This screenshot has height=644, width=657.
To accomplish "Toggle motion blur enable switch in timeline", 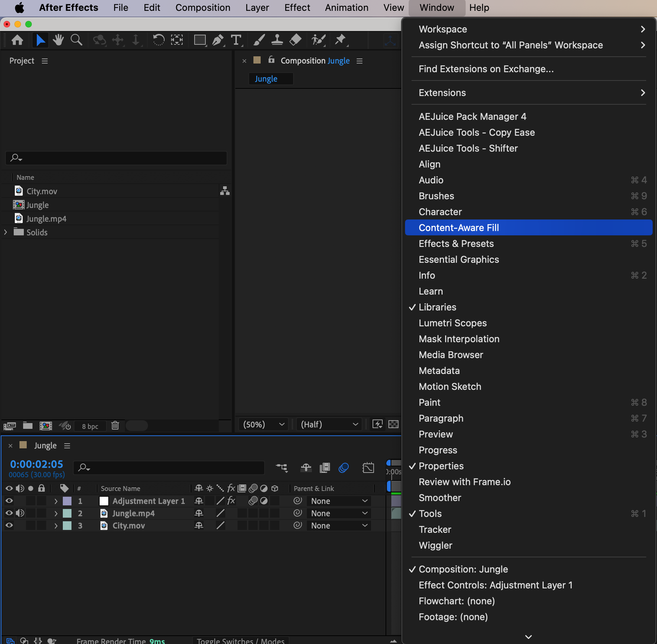I will tap(344, 468).
